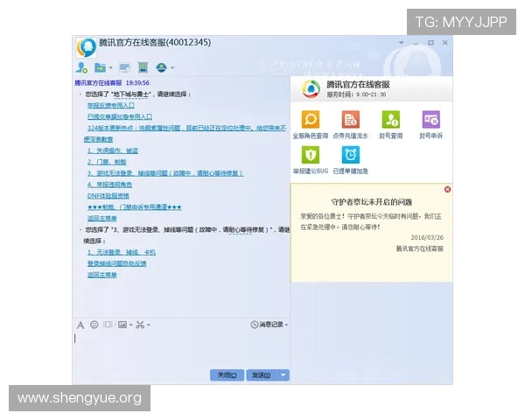Click the last 返回主菜单 link at the bottom
This screenshot has height=420, width=525.
pos(102,275)
